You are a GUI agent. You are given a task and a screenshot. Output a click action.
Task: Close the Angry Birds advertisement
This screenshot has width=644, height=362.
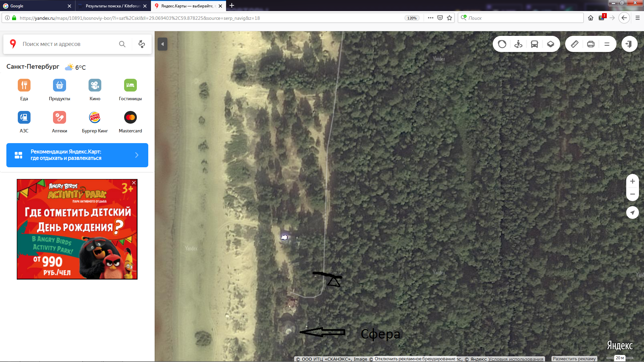[x=134, y=183]
